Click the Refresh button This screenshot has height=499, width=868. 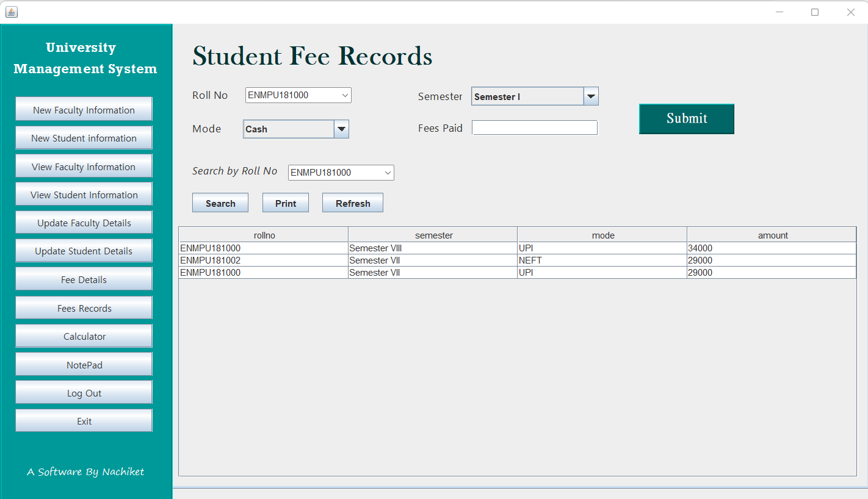[x=352, y=203]
